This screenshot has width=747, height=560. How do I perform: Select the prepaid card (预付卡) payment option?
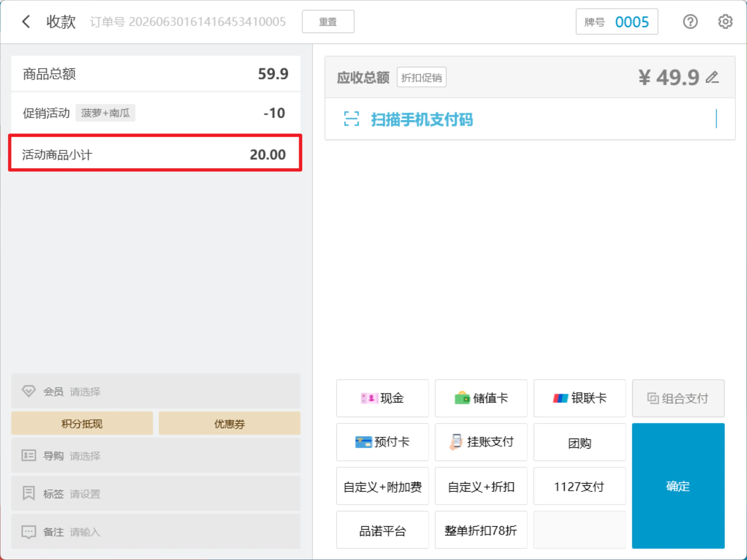[x=382, y=442]
